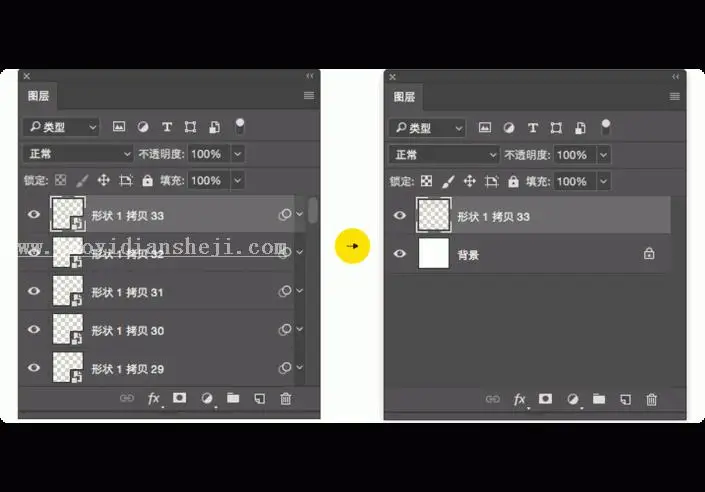Image resolution: width=705 pixels, height=492 pixels.
Task: Create new group folder in left panel
Action: point(233,398)
